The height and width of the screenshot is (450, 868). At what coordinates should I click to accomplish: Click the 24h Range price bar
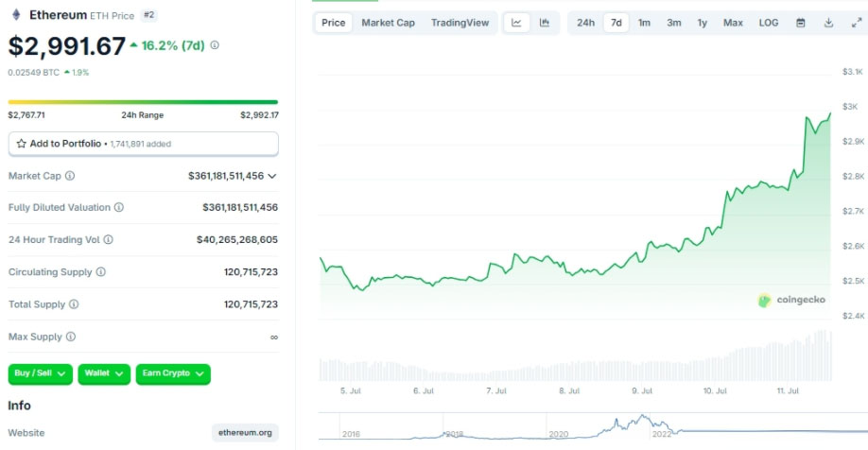143,102
